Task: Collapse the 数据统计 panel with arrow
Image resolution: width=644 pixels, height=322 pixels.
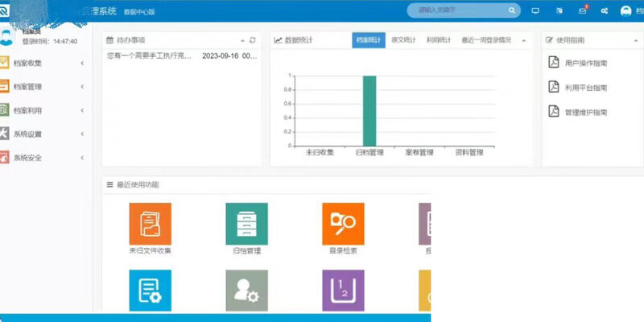Action: [x=524, y=40]
